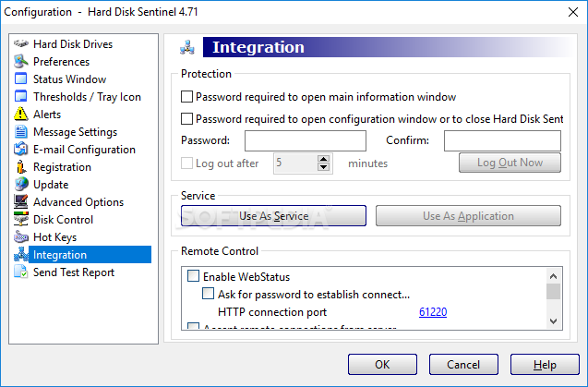
Task: Click the Log Out Now button
Action: click(x=510, y=163)
